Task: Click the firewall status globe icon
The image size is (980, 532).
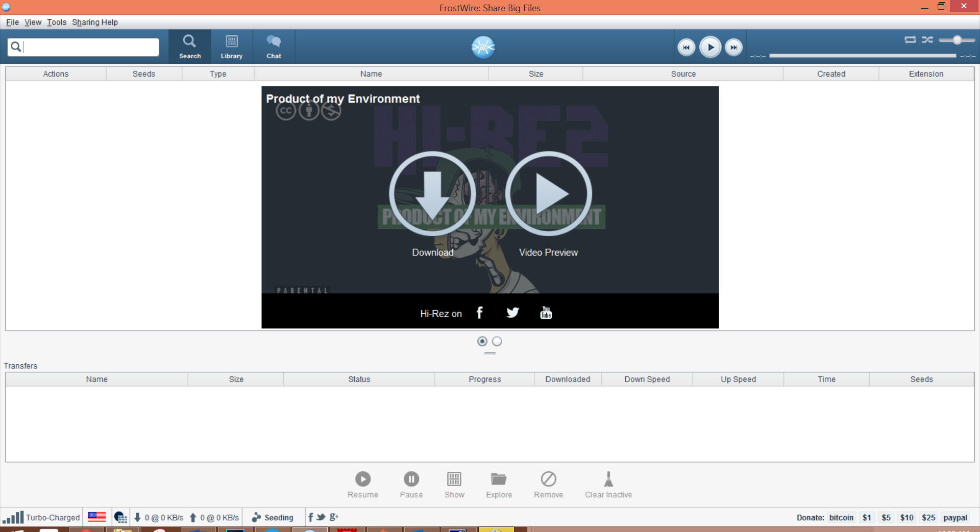Action: (120, 517)
